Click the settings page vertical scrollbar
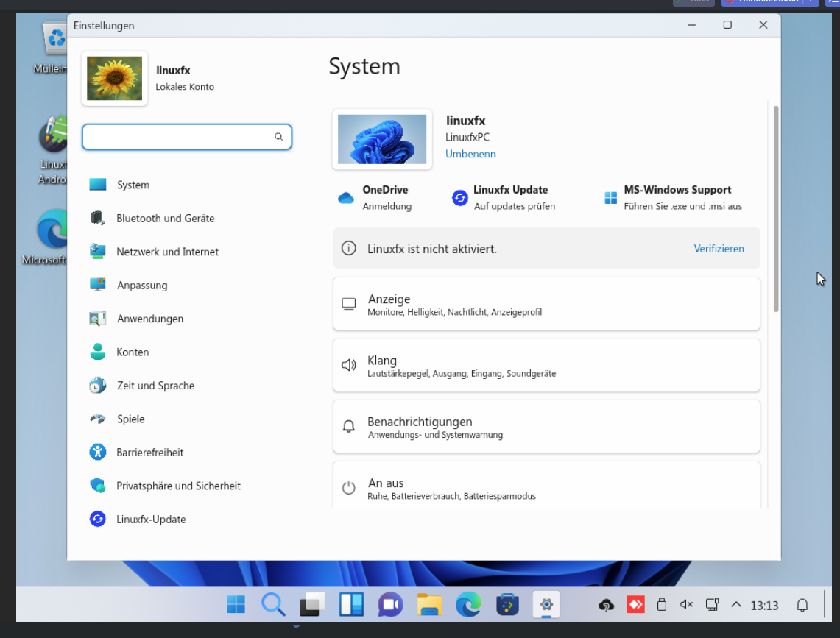This screenshot has width=840, height=638. pos(776,209)
